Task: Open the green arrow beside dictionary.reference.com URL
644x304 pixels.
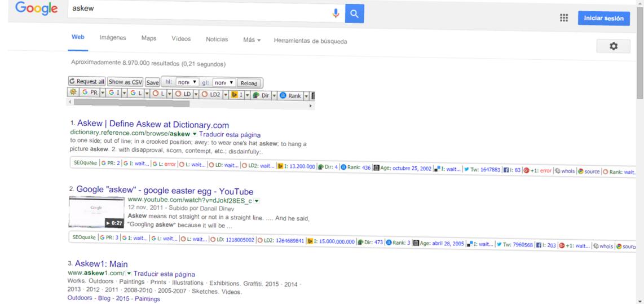Action: coord(195,134)
